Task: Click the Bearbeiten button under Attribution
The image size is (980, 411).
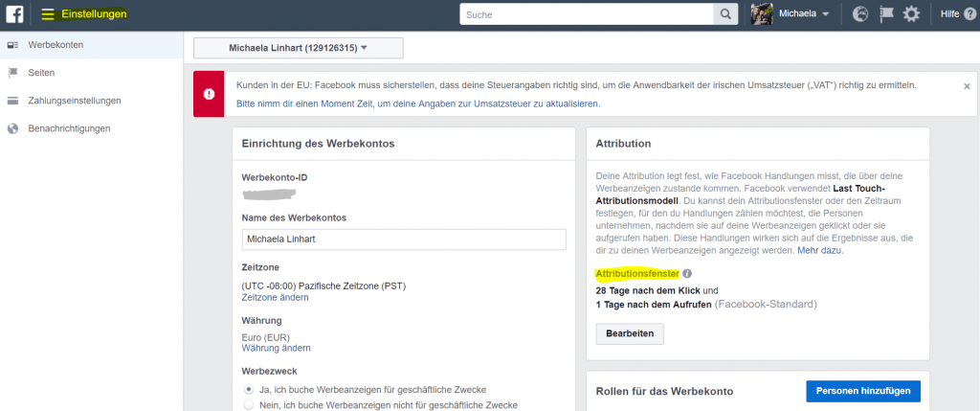Action: click(630, 333)
